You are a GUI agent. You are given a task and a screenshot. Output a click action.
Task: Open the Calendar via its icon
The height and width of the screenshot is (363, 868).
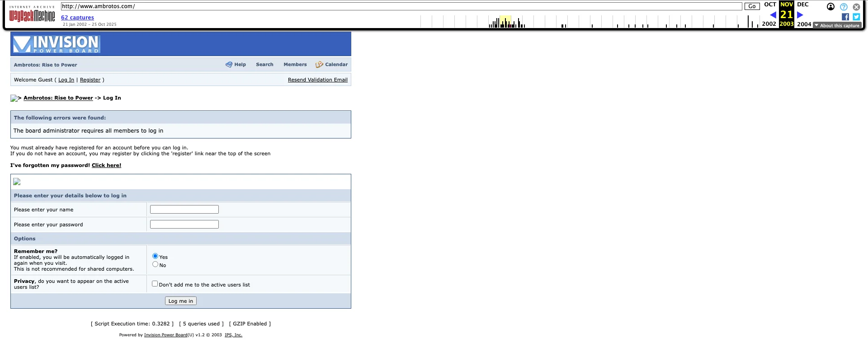(x=319, y=65)
